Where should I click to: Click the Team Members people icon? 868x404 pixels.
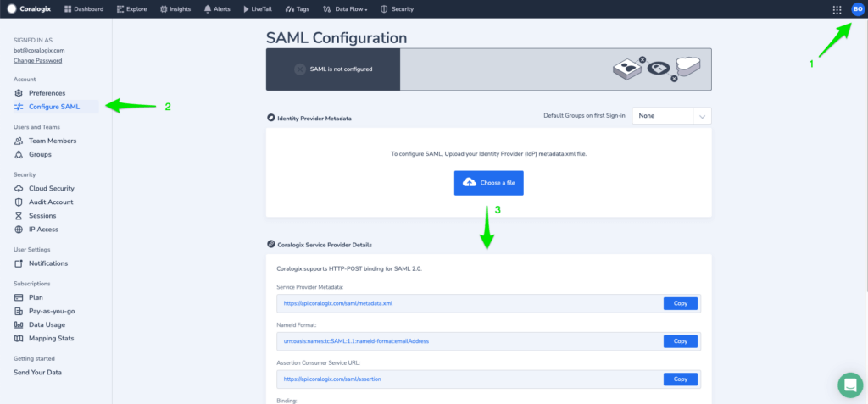tap(19, 141)
